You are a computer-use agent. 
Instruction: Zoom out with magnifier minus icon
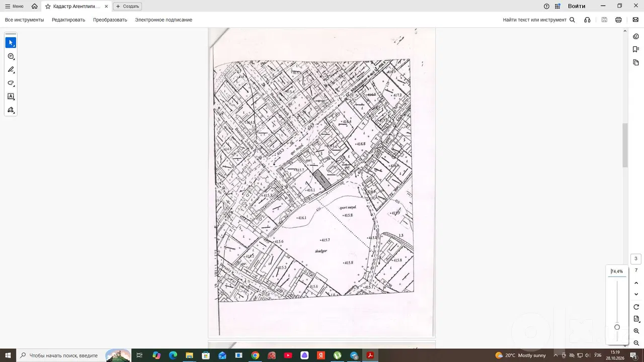pyautogui.click(x=636, y=343)
